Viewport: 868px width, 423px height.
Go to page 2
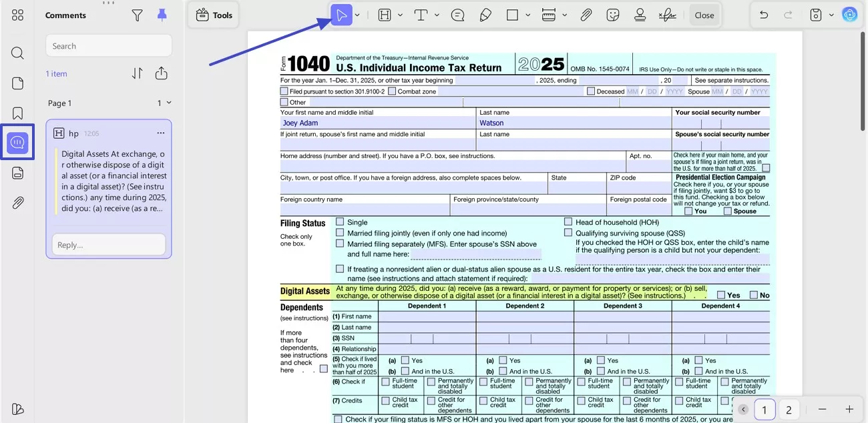tap(789, 410)
